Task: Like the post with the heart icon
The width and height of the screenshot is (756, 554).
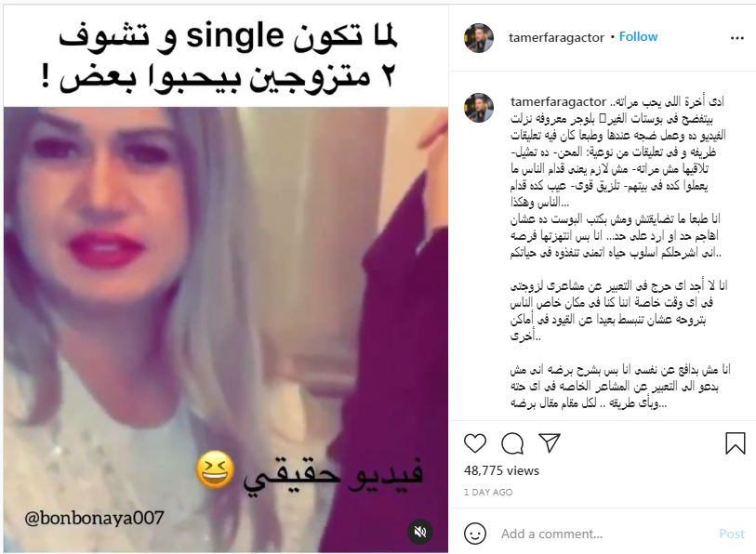Action: (475, 443)
